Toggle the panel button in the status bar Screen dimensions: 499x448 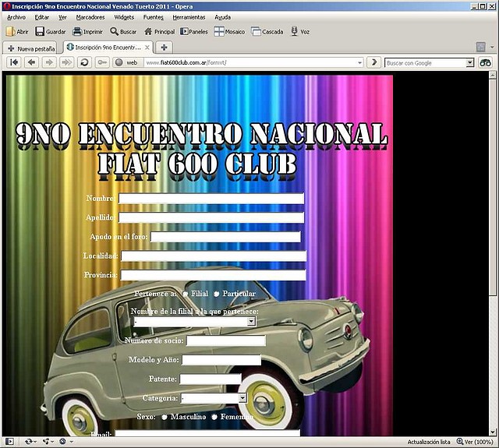pos(10,441)
